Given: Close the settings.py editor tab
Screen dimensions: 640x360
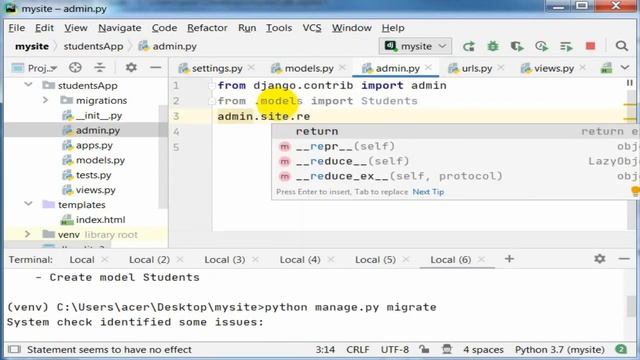Looking at the screenshot, I should 251,68.
